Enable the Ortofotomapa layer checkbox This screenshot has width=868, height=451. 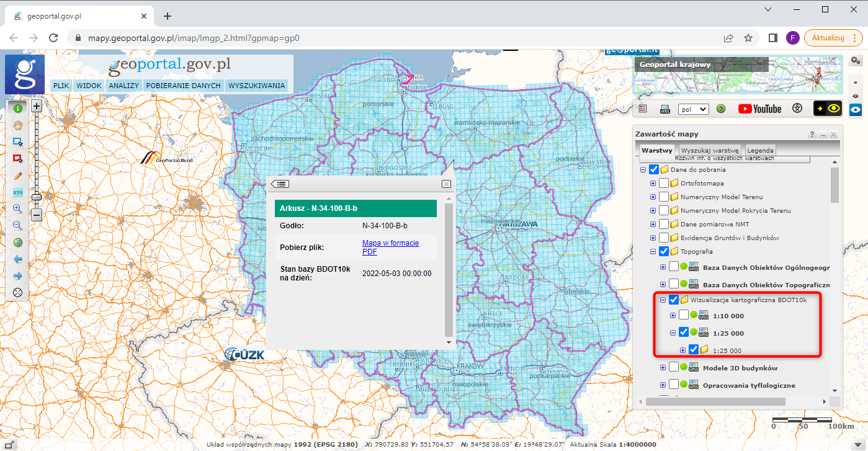click(664, 183)
